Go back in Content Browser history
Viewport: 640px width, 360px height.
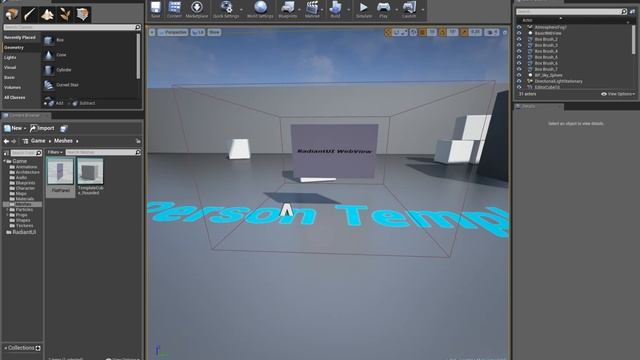6,141
